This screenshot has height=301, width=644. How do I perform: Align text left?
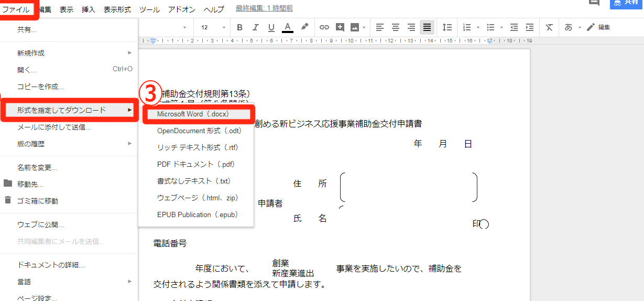click(x=380, y=27)
